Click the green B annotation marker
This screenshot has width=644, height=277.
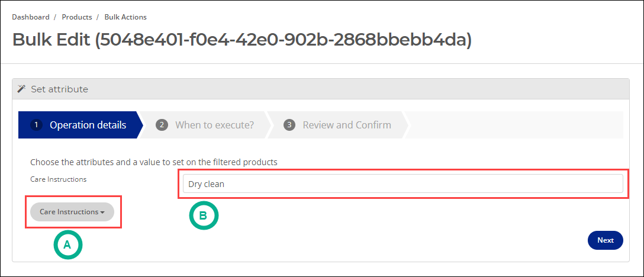204,216
